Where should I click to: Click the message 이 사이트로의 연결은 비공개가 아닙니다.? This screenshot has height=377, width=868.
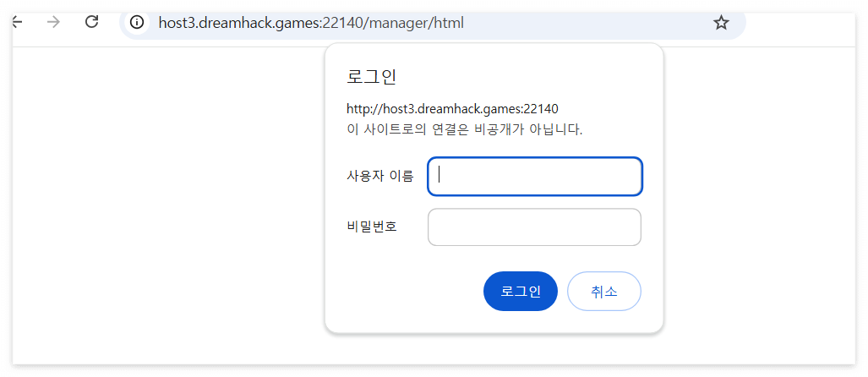(x=465, y=130)
